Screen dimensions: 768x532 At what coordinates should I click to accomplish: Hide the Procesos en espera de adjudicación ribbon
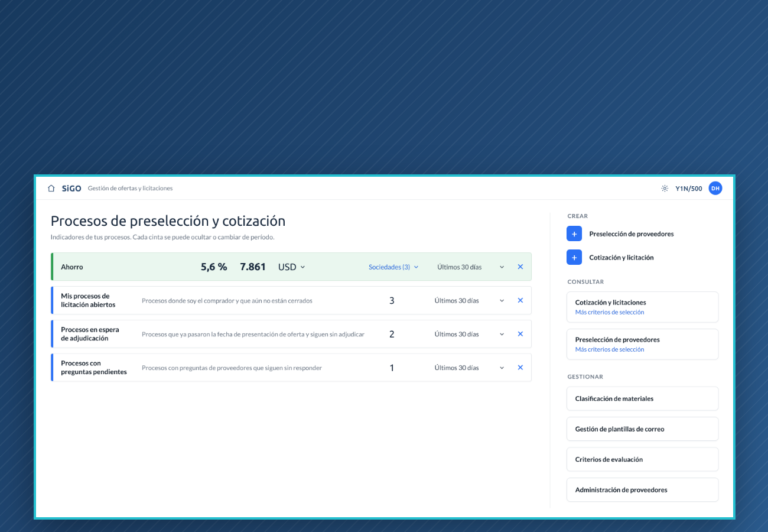(520, 334)
